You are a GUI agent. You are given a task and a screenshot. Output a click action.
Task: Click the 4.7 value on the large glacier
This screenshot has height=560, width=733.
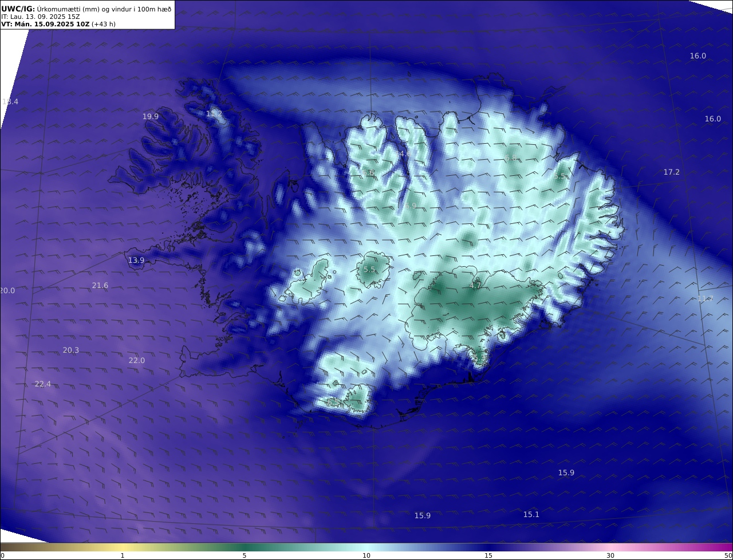point(475,285)
